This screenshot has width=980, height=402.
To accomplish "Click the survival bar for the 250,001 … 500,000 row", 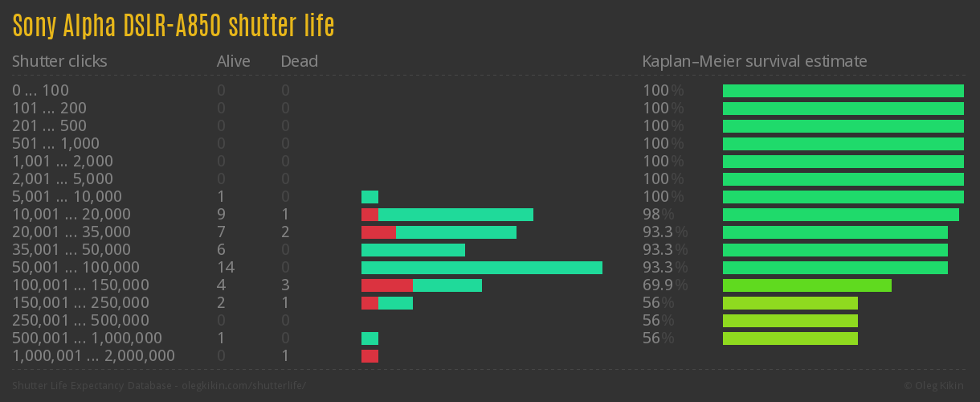I will [790, 321].
